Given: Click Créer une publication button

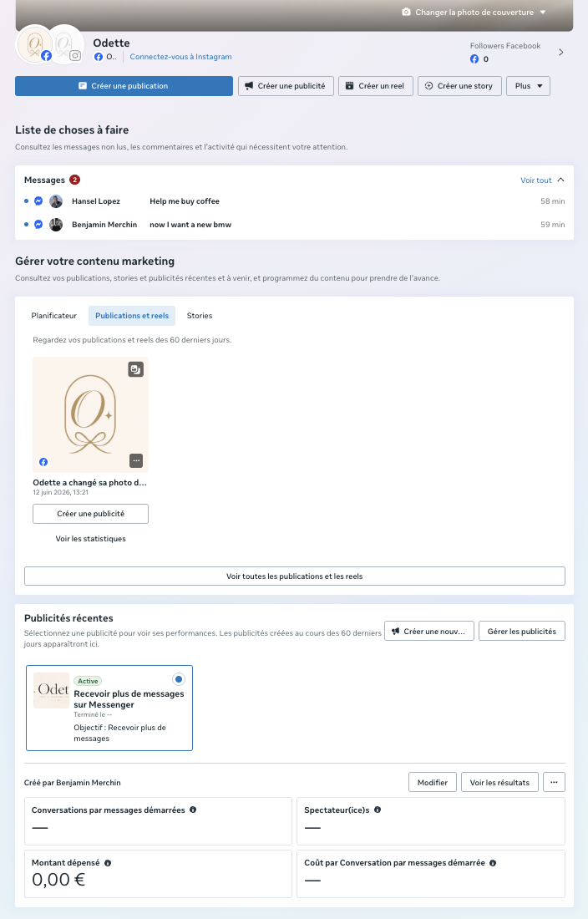Looking at the screenshot, I should [124, 86].
